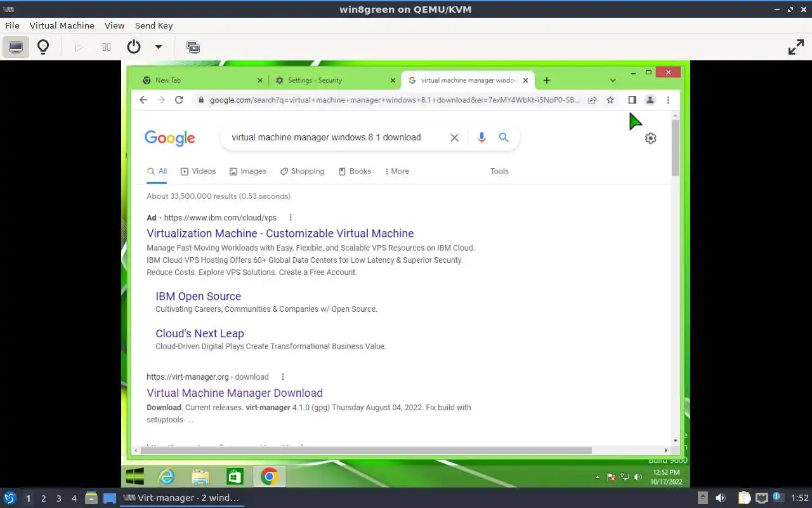Open virt-manager.org result options menu
Viewport: 812px width, 508px height.
point(283,377)
